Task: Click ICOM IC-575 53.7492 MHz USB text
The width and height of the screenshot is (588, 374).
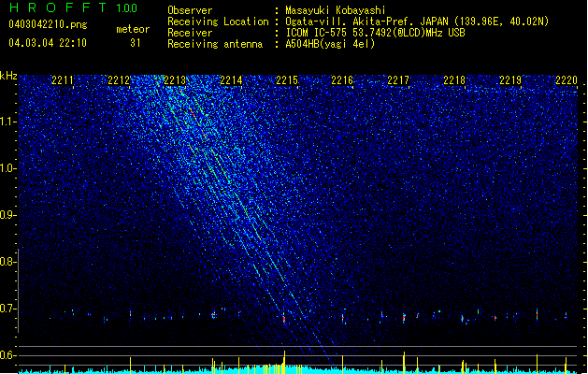Action: click(x=376, y=33)
